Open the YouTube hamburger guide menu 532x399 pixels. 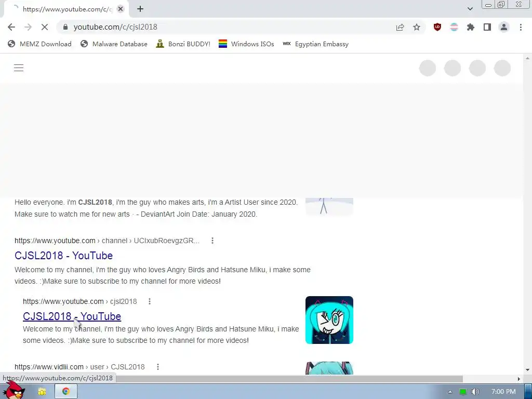pyautogui.click(x=19, y=68)
